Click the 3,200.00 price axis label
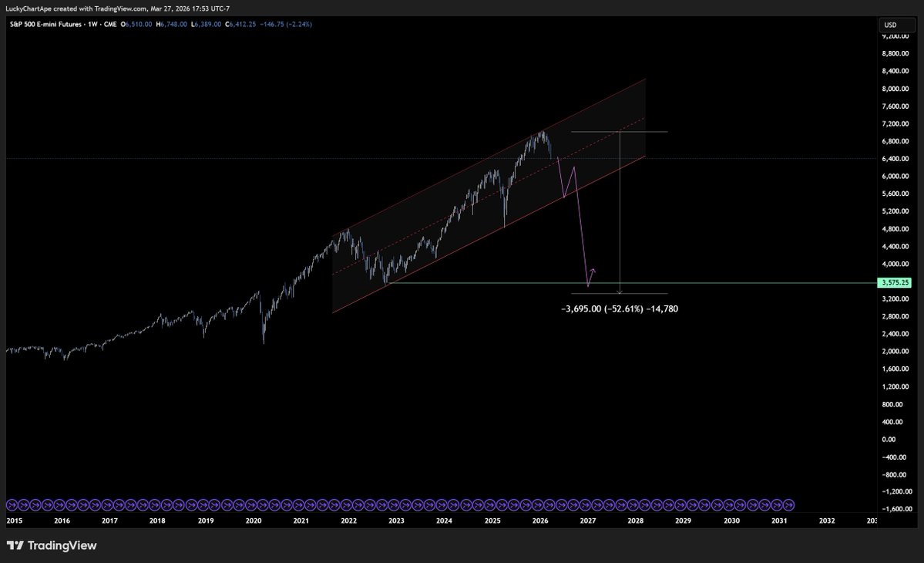Screen dimensions: 924x563 click(895, 299)
